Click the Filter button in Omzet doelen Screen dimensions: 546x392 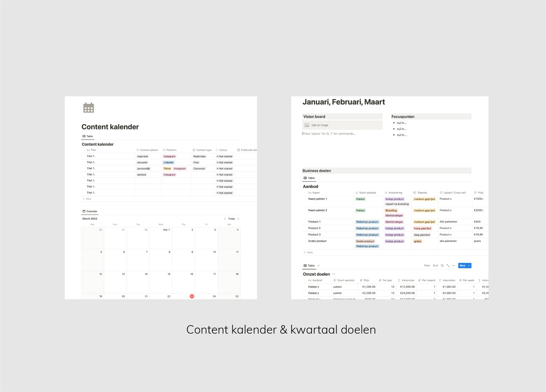427,265
